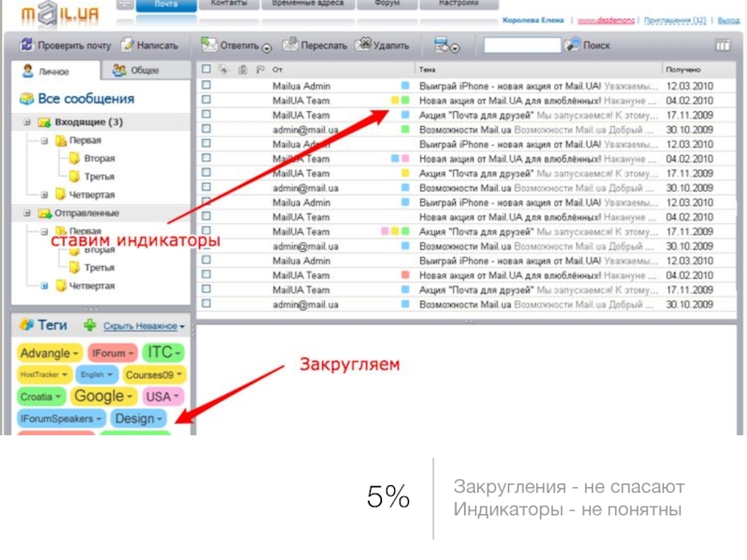Open the Приглашения (12) link
The image size is (747, 560).
pyautogui.click(x=674, y=20)
